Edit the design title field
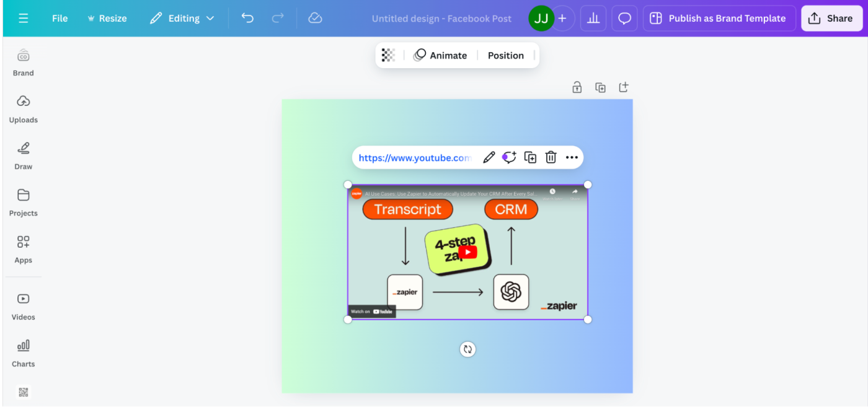 (441, 19)
